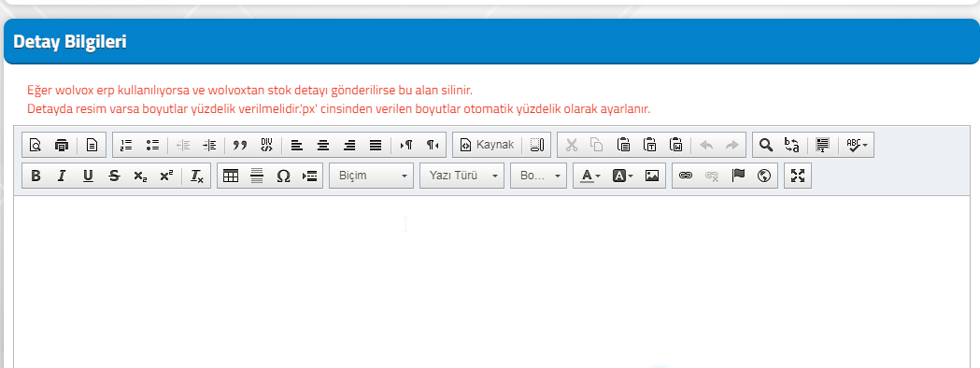This screenshot has height=368, width=980.
Task: Insert a bulleted list
Action: tap(152, 145)
